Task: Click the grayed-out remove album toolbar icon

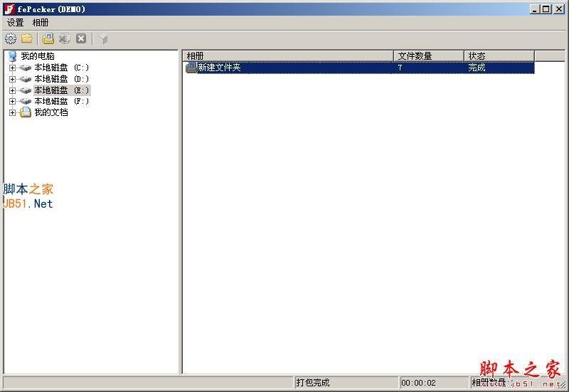Action: pos(65,38)
